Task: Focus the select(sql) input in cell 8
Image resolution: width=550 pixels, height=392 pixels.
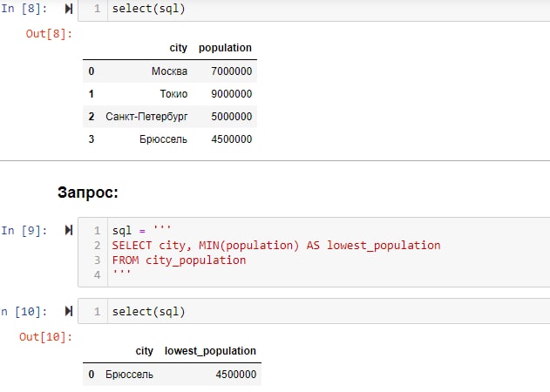Action: 148,10
